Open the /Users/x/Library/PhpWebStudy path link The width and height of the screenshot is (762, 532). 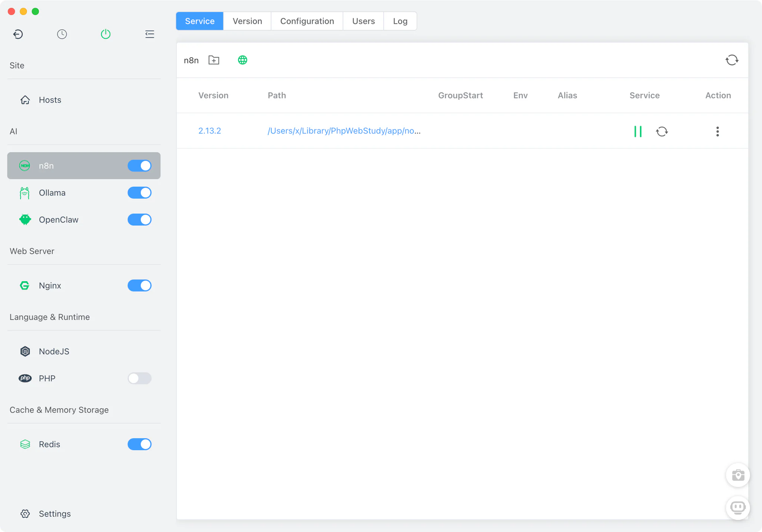point(344,131)
